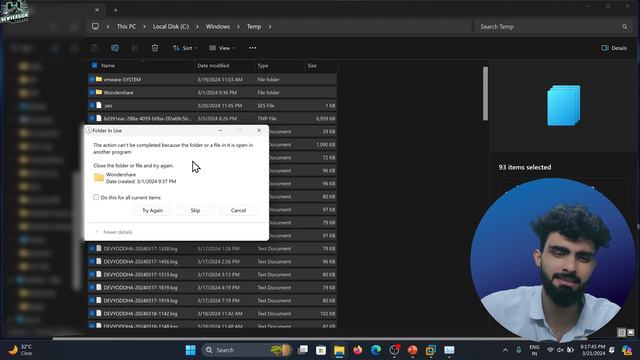Click the Rename icon in the toolbar
The width and height of the screenshot is (640, 360).
(115, 48)
